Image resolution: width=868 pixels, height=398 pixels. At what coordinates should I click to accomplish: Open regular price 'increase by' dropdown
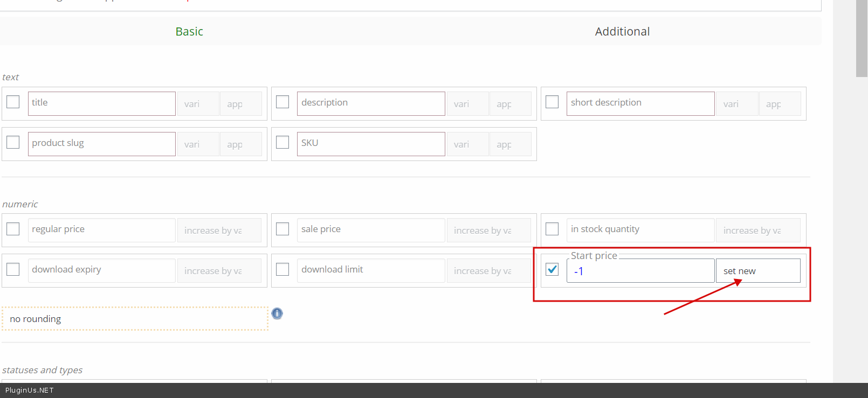pos(219,231)
